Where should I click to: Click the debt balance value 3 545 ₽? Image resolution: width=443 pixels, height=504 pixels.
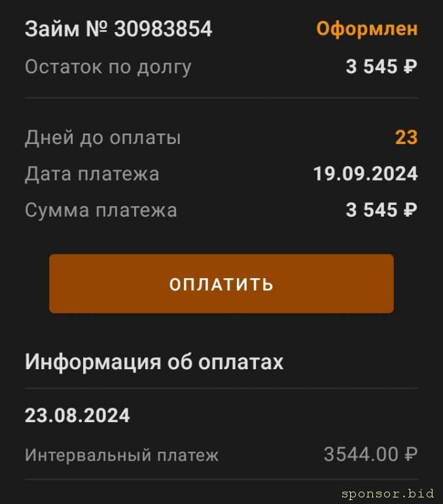(381, 67)
